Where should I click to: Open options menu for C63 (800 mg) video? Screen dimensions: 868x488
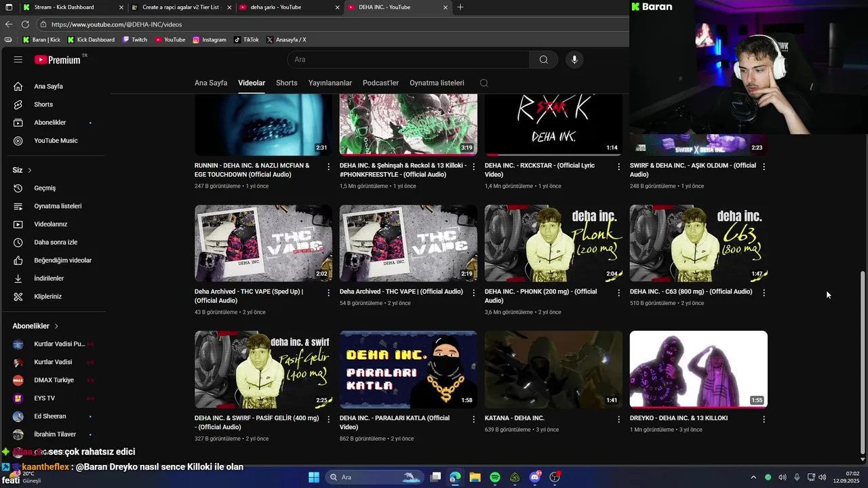pyautogui.click(x=764, y=293)
